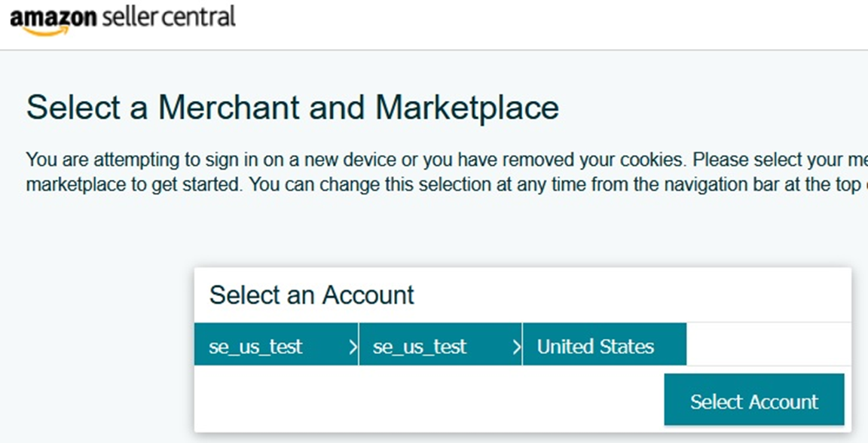Select the second se_us_test account entry
This screenshot has height=443, width=868.
pos(441,344)
